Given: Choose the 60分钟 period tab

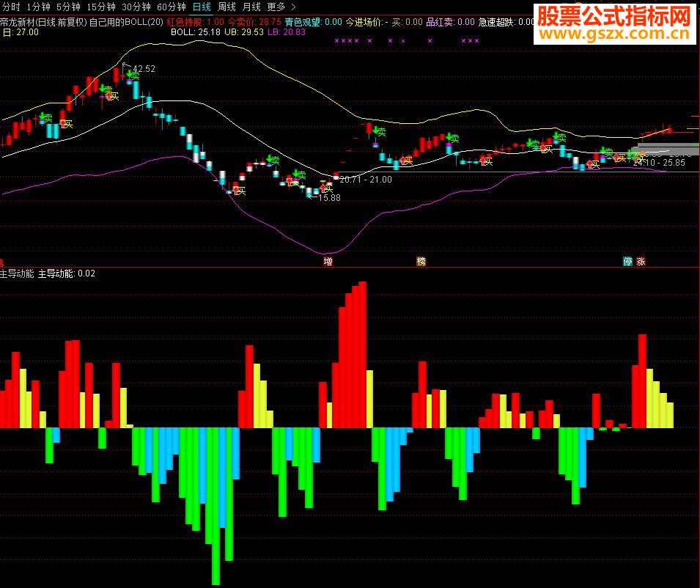Looking at the screenshot, I should (x=172, y=7).
